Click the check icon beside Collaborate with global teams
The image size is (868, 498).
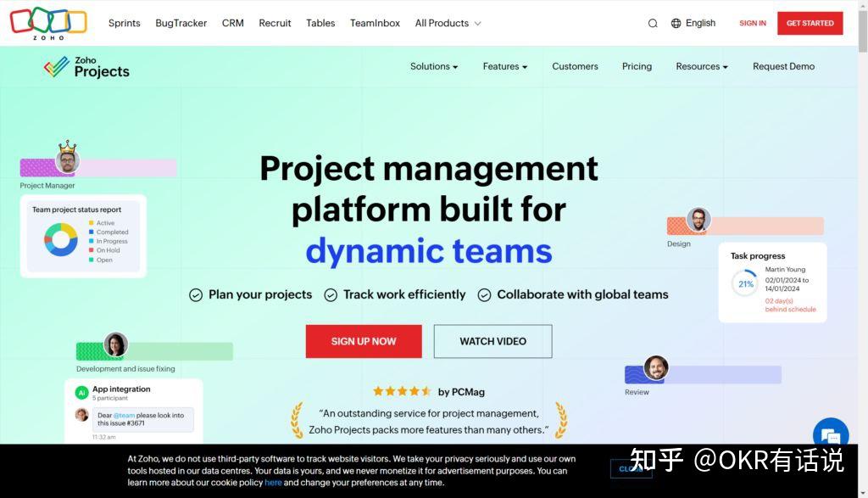point(484,295)
